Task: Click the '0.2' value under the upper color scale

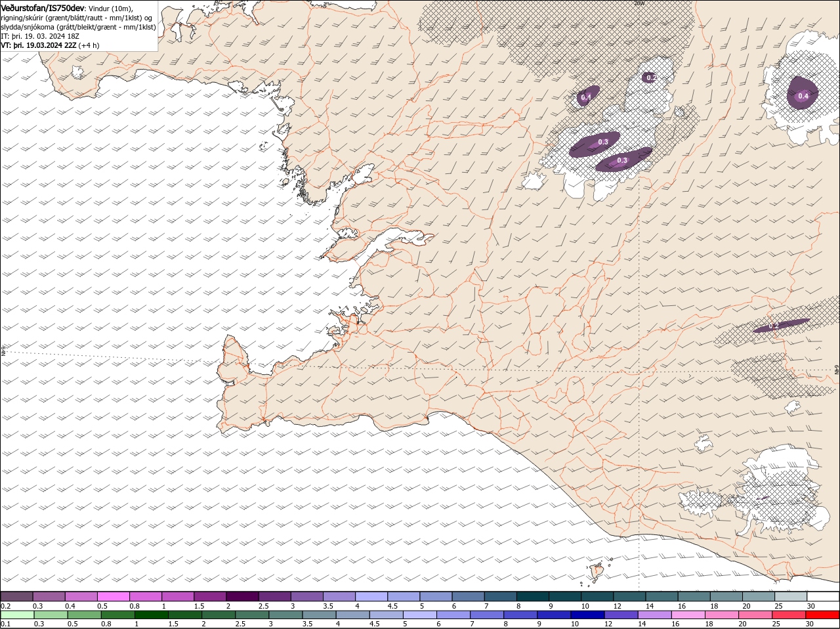Action: pos(5,606)
